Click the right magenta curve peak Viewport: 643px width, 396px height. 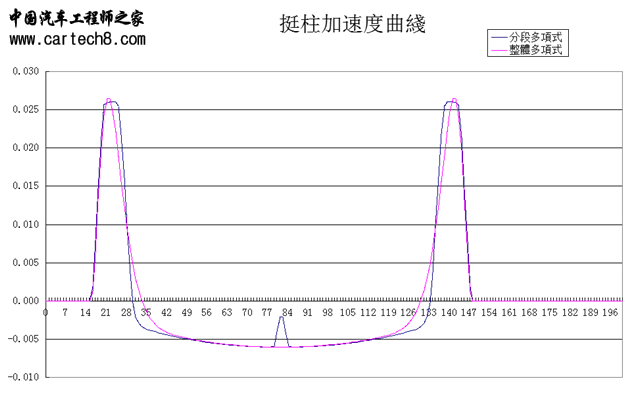pos(454,100)
